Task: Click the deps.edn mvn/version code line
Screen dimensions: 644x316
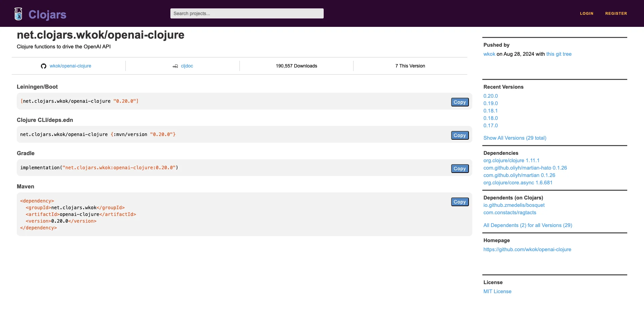Action: pyautogui.click(x=98, y=134)
